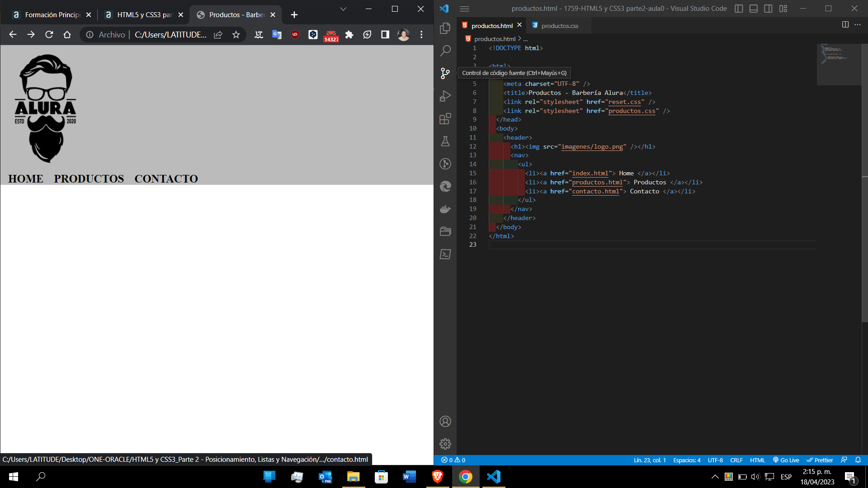Viewport: 868px width, 488px height.
Task: Open File Explorer from the taskbar
Action: point(353,477)
